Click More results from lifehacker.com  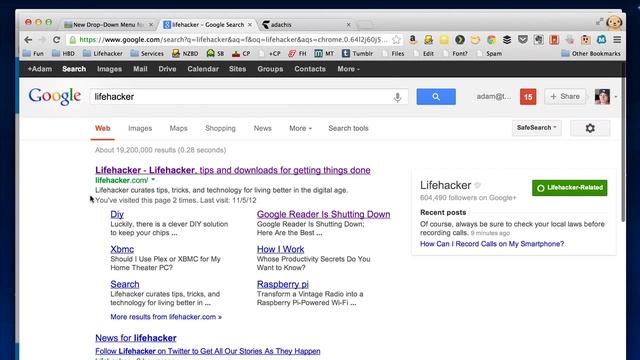(166, 317)
